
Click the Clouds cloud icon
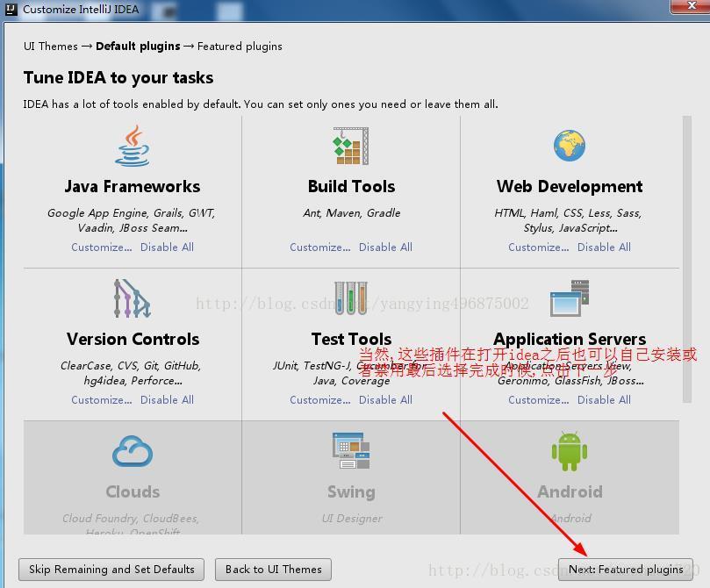pyautogui.click(x=132, y=452)
